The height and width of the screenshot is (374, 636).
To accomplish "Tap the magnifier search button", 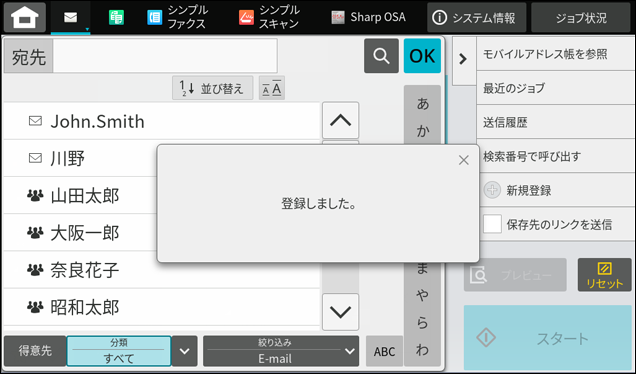I will click(381, 56).
